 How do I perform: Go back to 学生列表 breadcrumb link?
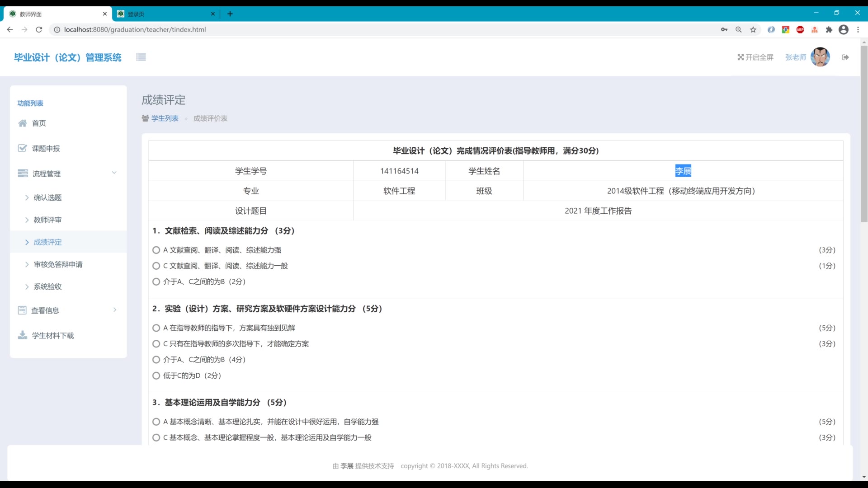[x=165, y=118]
